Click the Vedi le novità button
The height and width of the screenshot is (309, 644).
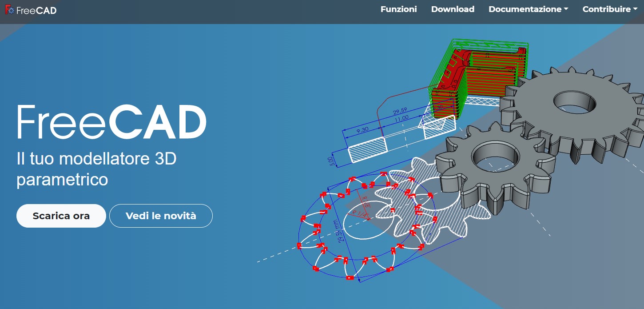point(161,216)
